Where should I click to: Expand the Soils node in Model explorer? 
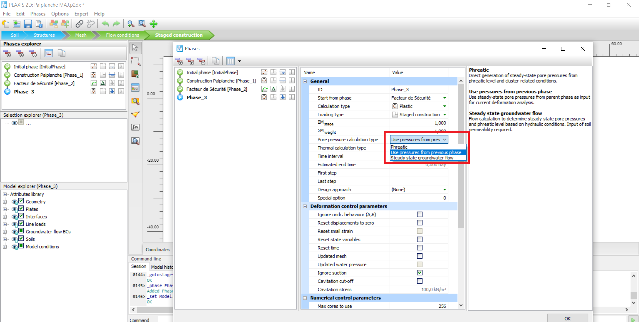pyautogui.click(x=5, y=239)
